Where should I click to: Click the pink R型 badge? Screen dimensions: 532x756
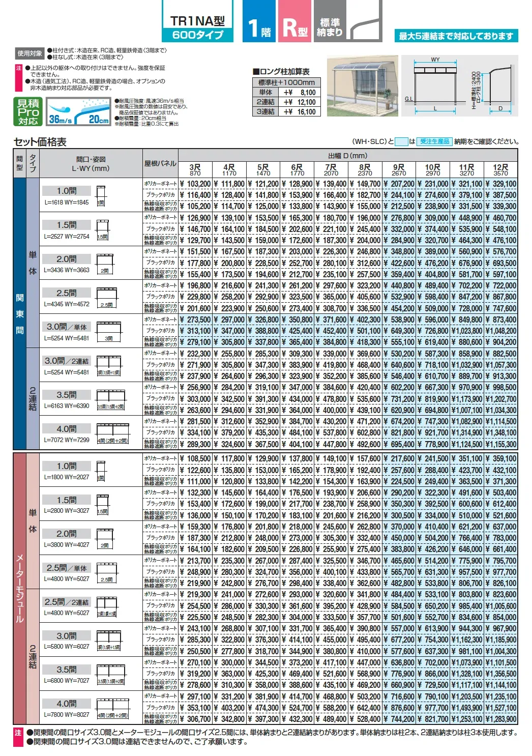tap(294, 22)
